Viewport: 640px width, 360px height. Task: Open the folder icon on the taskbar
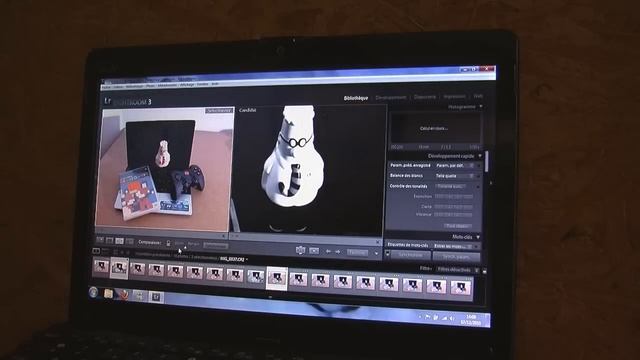108,293
